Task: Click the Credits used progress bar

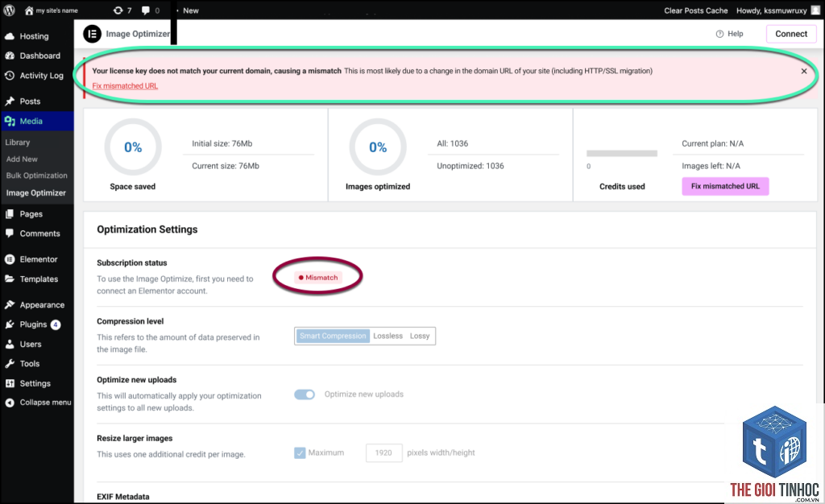Action: pyautogui.click(x=622, y=154)
